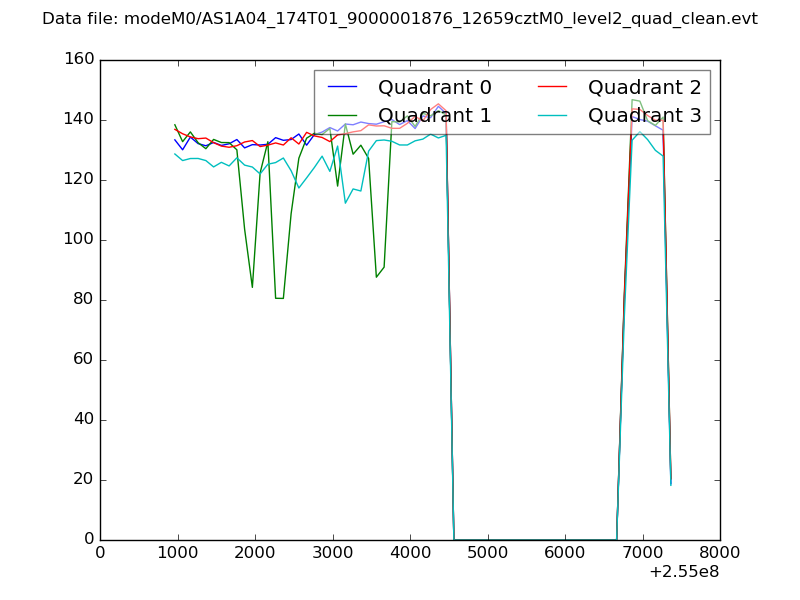800x600 pixels.
Task: Click the blue Quadrant 0 legend line
Action: click(342, 87)
